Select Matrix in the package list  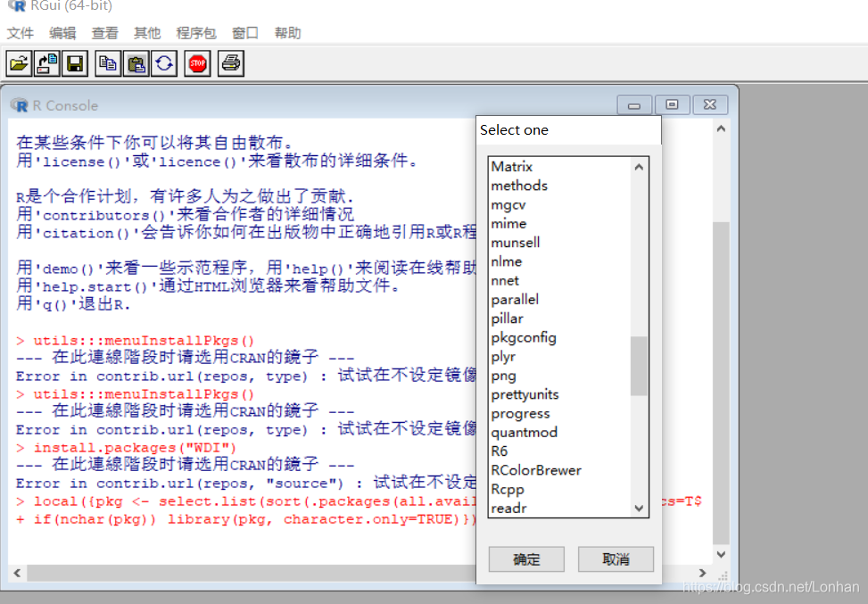(559, 167)
